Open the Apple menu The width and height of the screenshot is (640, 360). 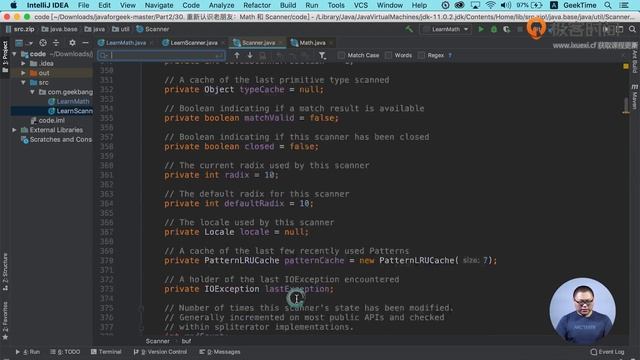pos(13,5)
